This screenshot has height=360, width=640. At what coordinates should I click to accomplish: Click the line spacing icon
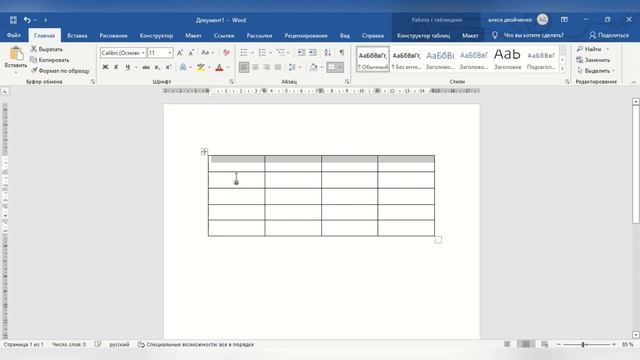tap(292, 67)
